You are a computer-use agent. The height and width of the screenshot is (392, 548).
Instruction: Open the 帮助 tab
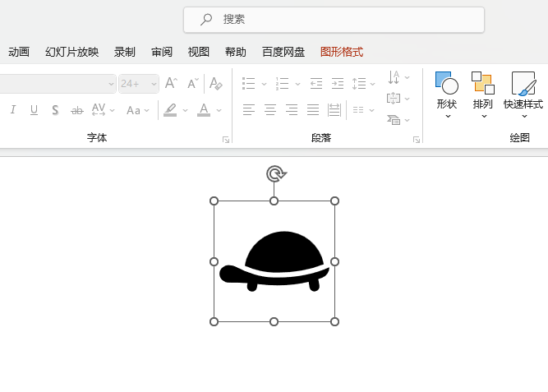[x=236, y=52]
